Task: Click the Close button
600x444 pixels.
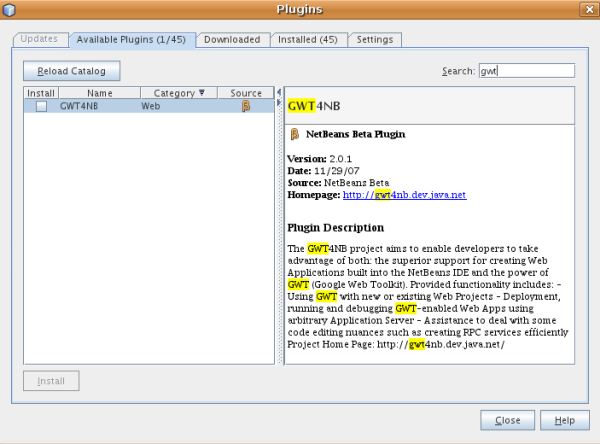Action: pos(507,420)
